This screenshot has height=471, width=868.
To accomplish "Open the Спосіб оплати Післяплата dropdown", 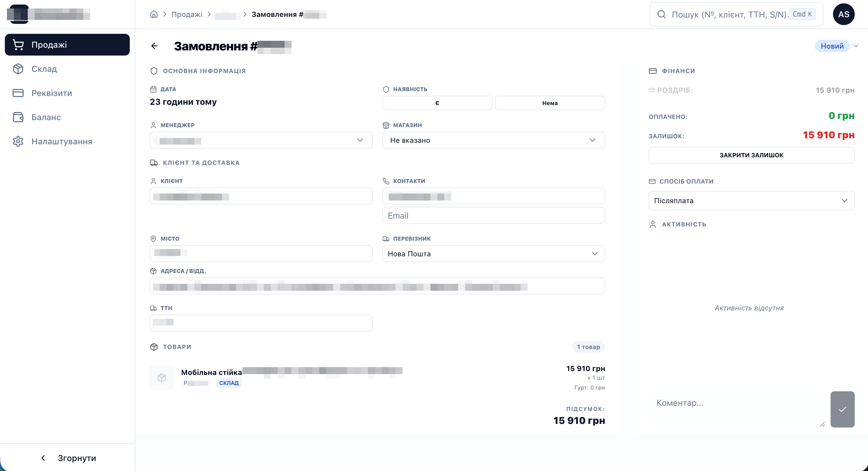I will pos(751,200).
